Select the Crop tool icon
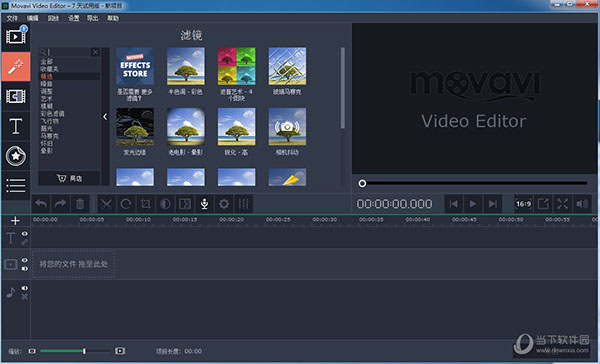The image size is (600, 364). click(145, 204)
